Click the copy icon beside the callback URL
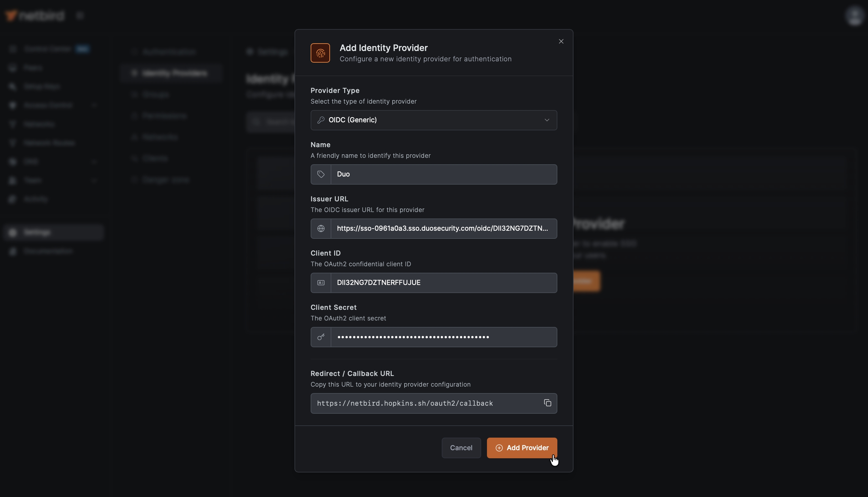Viewport: 868px width, 497px height. click(x=547, y=403)
